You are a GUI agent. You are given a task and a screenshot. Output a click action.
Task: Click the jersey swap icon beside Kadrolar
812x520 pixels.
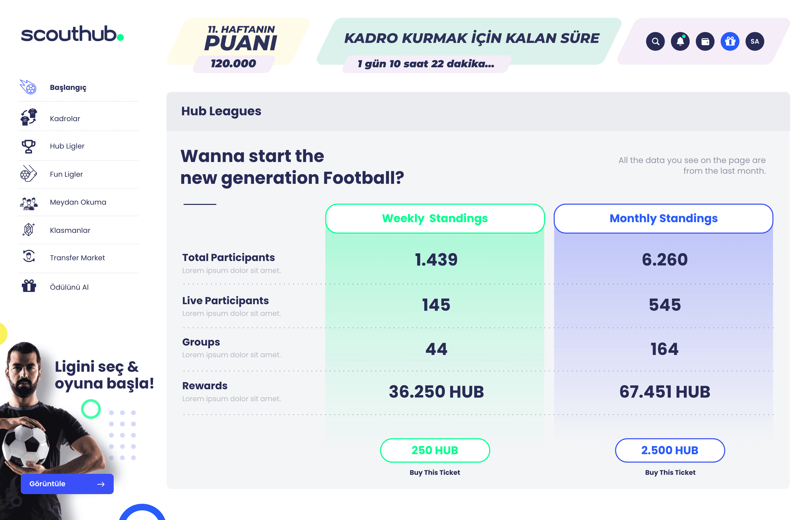[x=28, y=117]
